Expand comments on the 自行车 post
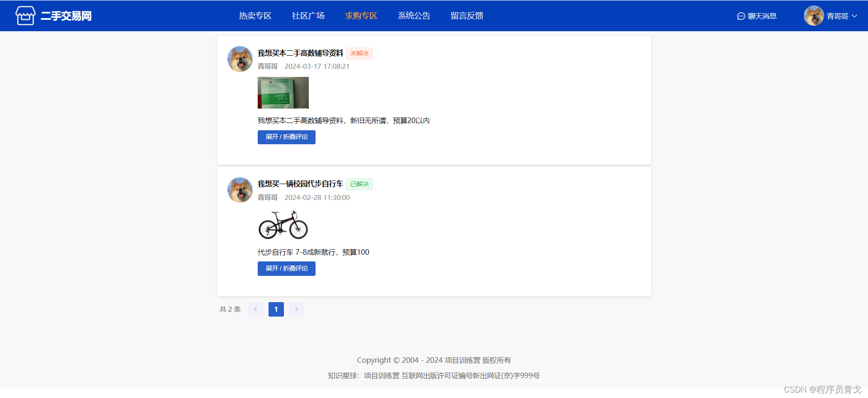Screen dimensions: 868x398 tap(287, 269)
